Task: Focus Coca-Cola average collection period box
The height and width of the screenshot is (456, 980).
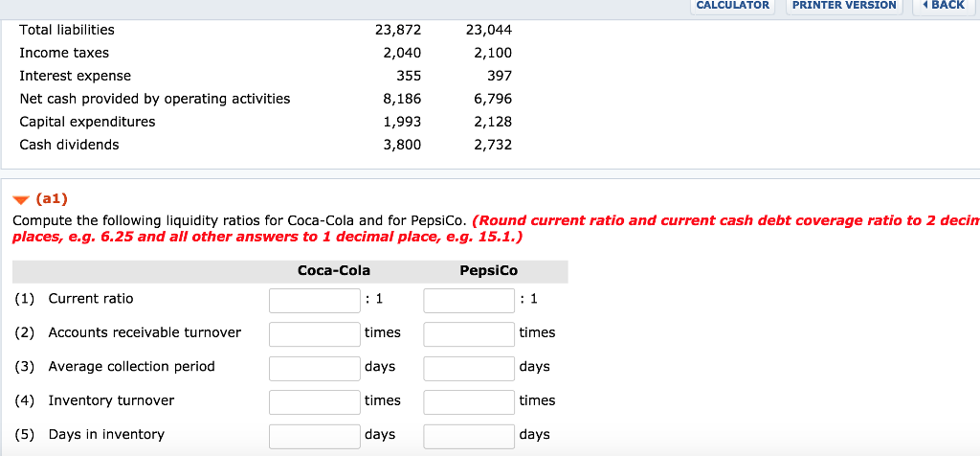Action: tap(314, 368)
